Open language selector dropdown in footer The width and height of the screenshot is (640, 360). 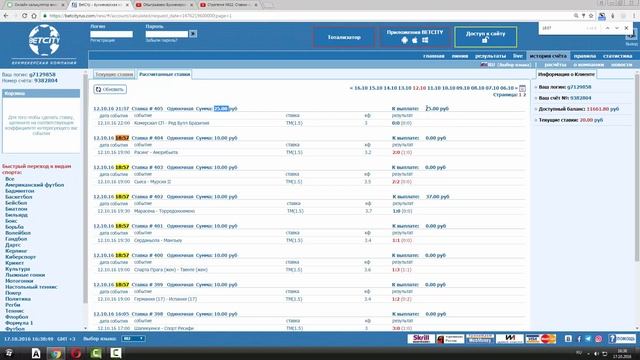(133, 338)
